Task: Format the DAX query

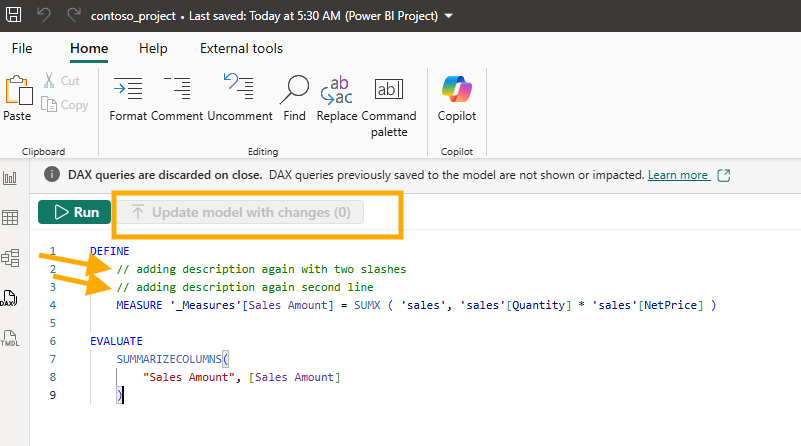Action: tap(128, 99)
